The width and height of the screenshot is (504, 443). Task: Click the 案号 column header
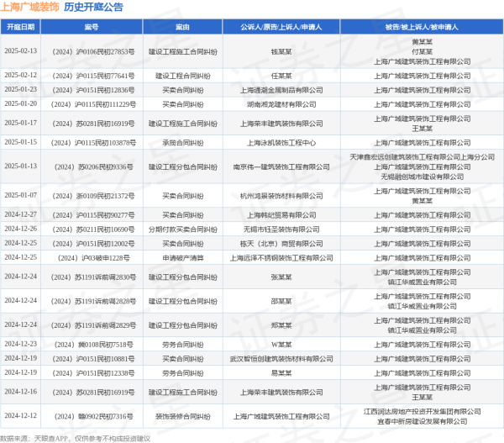(92, 27)
